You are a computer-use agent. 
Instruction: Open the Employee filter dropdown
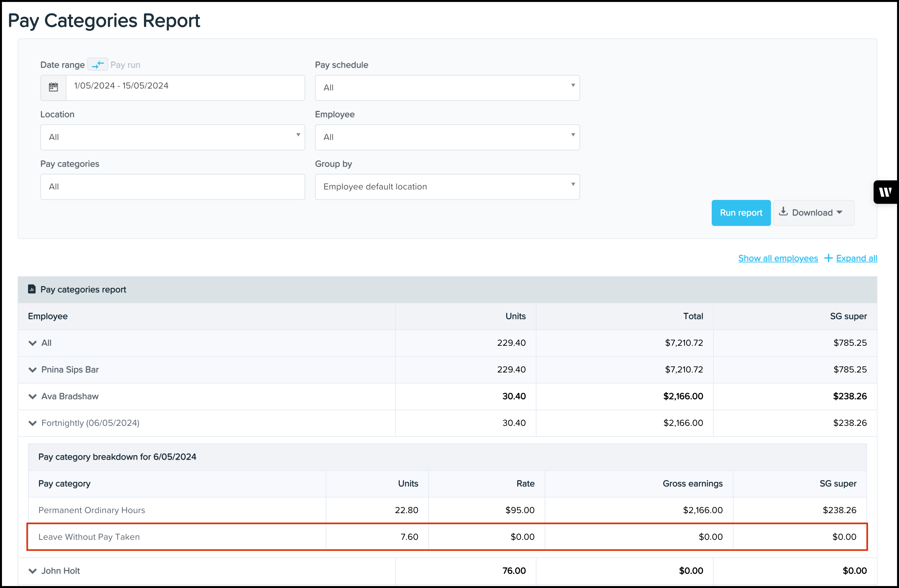(447, 137)
